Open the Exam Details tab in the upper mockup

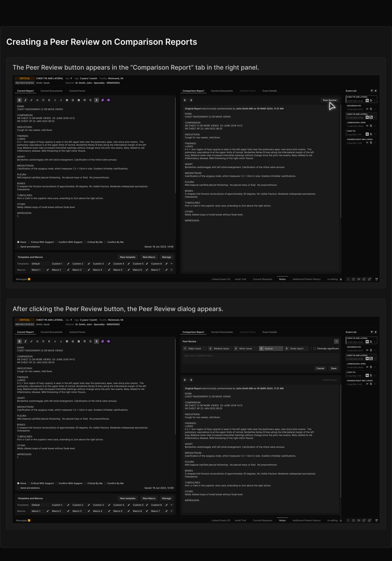point(270,91)
